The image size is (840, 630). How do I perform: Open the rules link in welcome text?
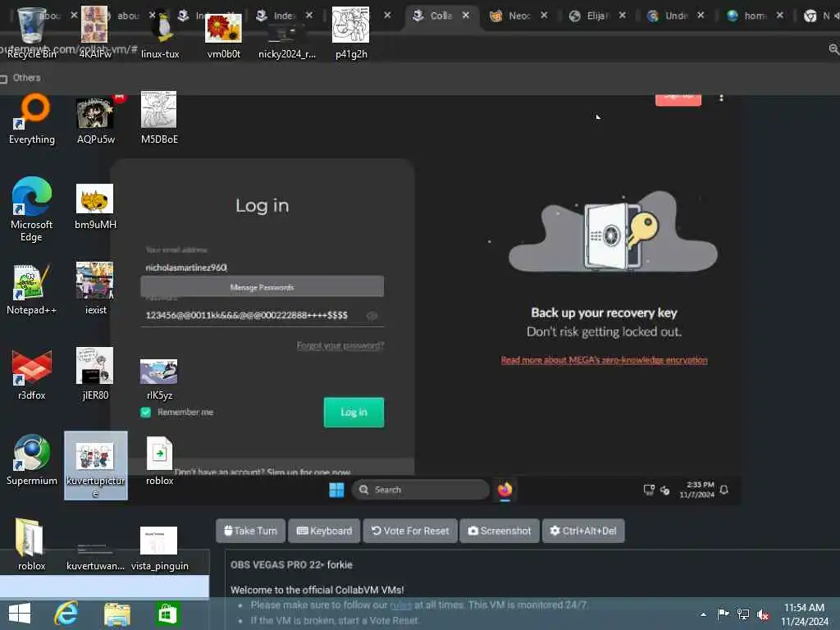click(400, 605)
